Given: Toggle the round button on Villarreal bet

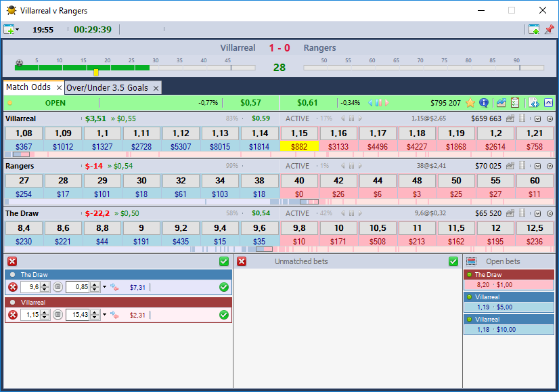Looking at the screenshot, I should [x=58, y=315].
